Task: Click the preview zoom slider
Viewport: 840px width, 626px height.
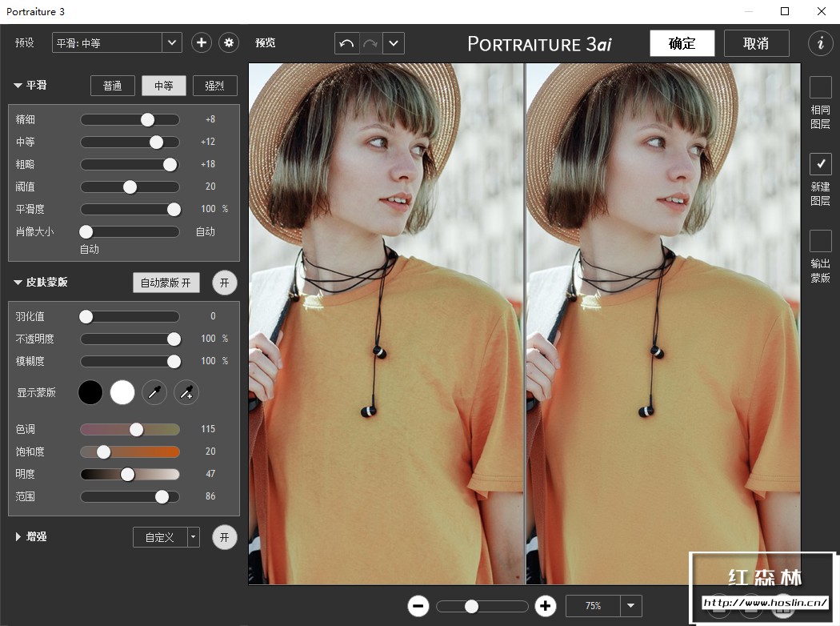Action: click(482, 606)
